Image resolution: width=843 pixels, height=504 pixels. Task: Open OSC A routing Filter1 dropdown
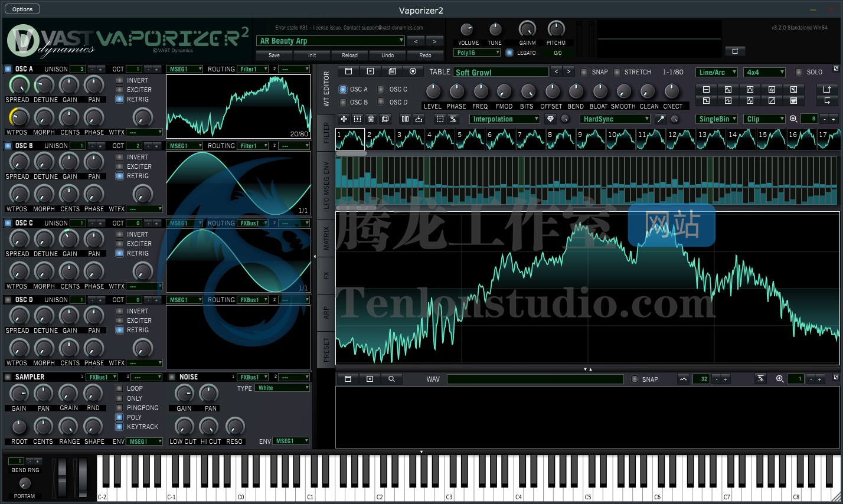(253, 69)
